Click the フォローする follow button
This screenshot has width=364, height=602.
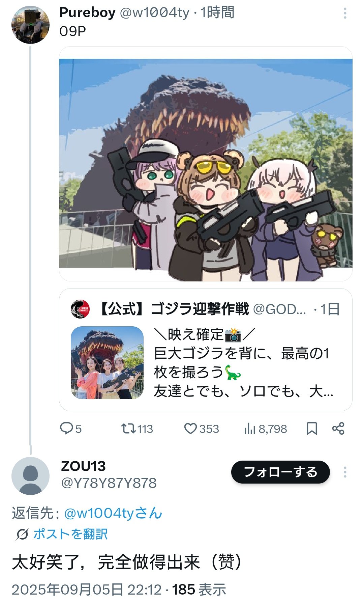click(x=280, y=472)
